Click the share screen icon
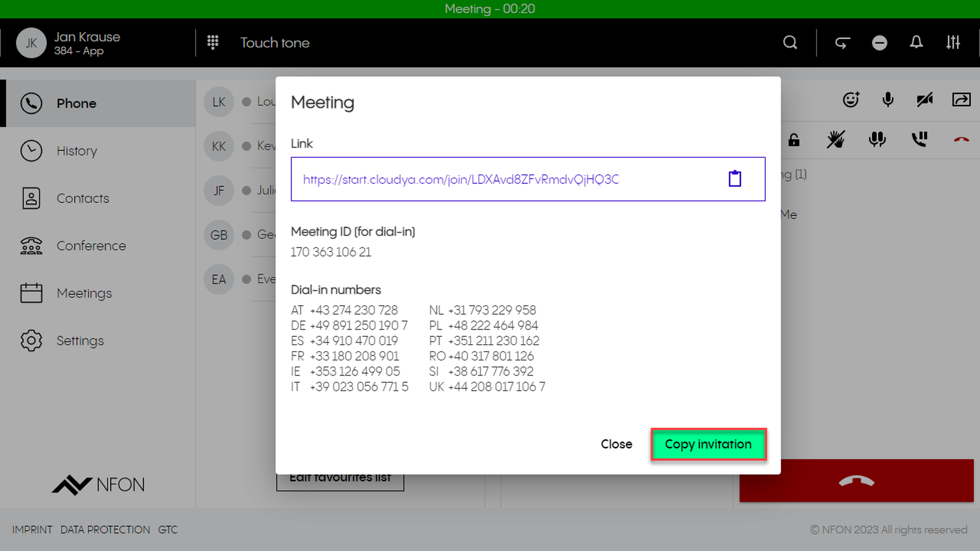 point(961,100)
